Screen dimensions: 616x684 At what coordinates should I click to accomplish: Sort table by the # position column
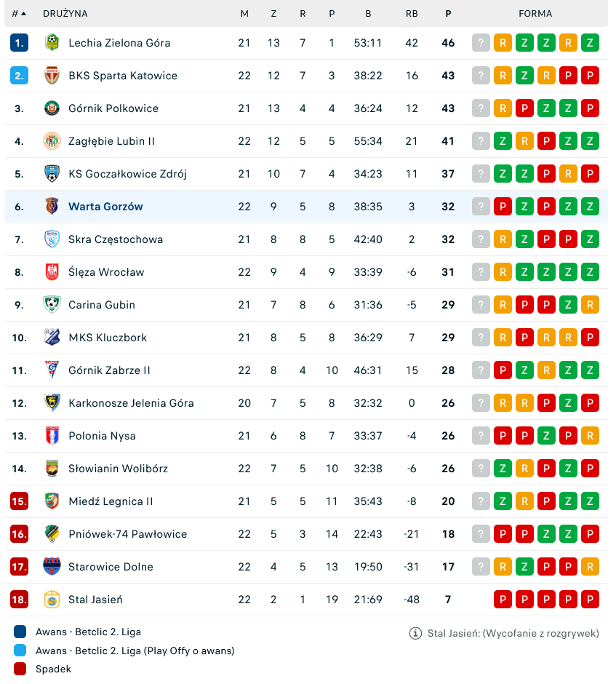(19, 14)
